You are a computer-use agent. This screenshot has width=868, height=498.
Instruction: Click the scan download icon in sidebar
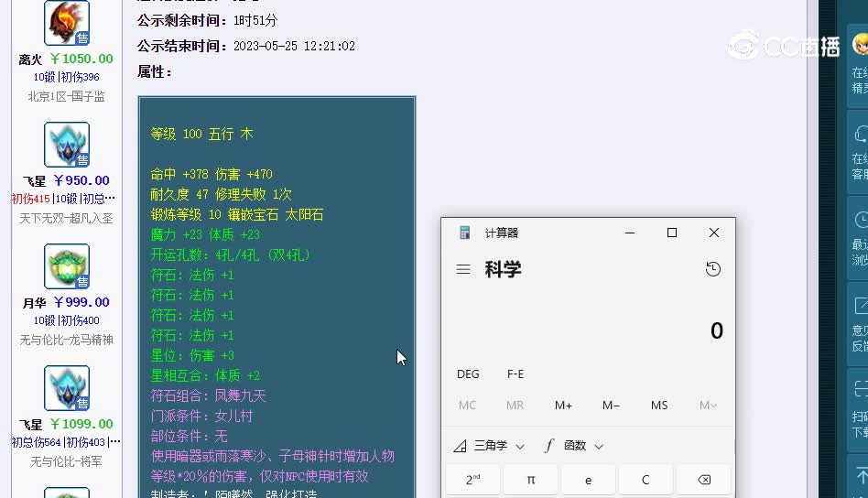(x=862, y=390)
